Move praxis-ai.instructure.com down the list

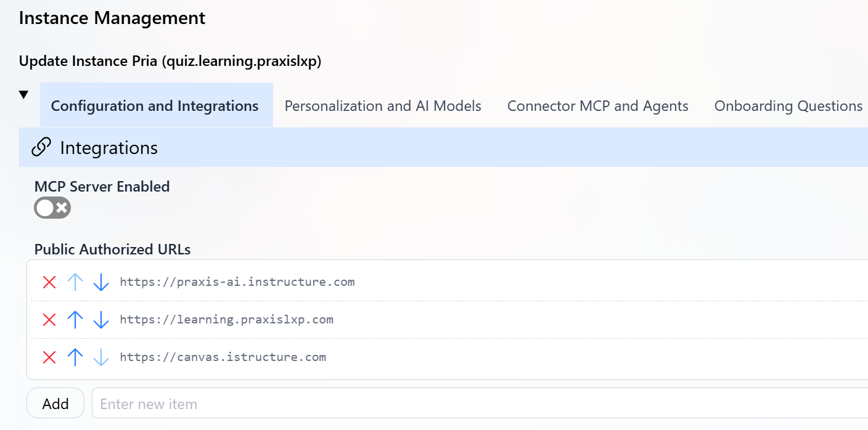tap(100, 282)
